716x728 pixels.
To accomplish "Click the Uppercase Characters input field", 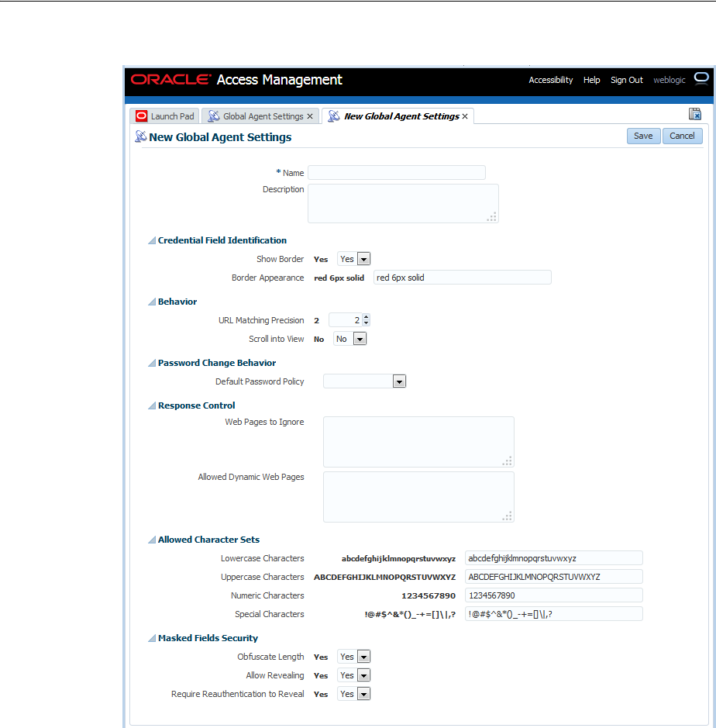I will click(553, 577).
